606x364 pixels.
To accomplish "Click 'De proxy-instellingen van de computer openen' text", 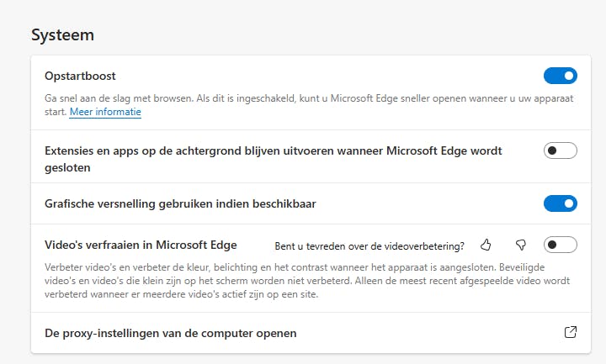I will point(170,333).
